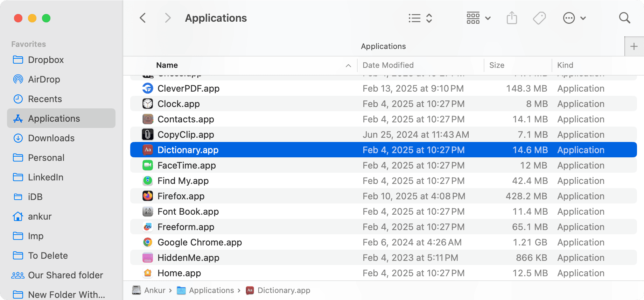Click the Edit Tags icon
The image size is (644, 300).
[x=539, y=18]
